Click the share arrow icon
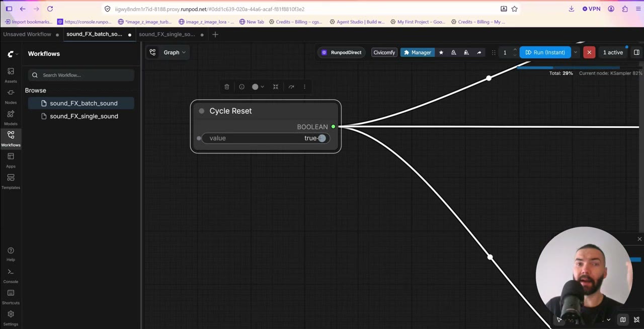Screen dimensions: 644x329 (x=479, y=52)
